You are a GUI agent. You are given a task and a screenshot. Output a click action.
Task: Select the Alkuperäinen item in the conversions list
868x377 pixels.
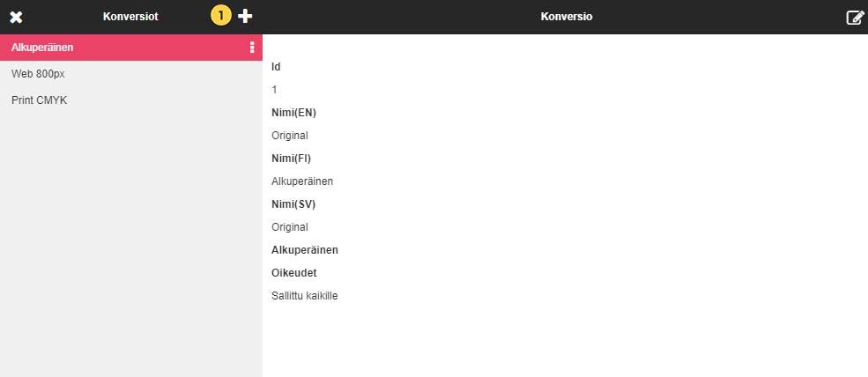click(42, 48)
